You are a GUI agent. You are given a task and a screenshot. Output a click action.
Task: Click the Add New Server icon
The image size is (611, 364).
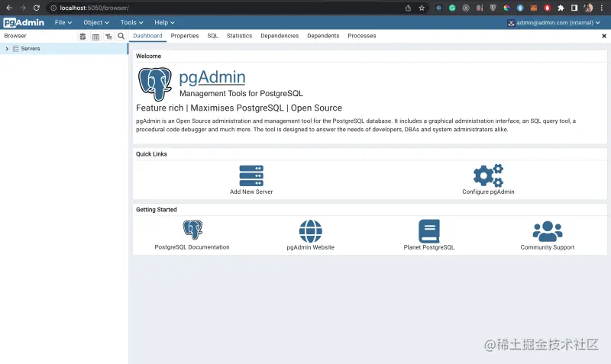coord(251,176)
